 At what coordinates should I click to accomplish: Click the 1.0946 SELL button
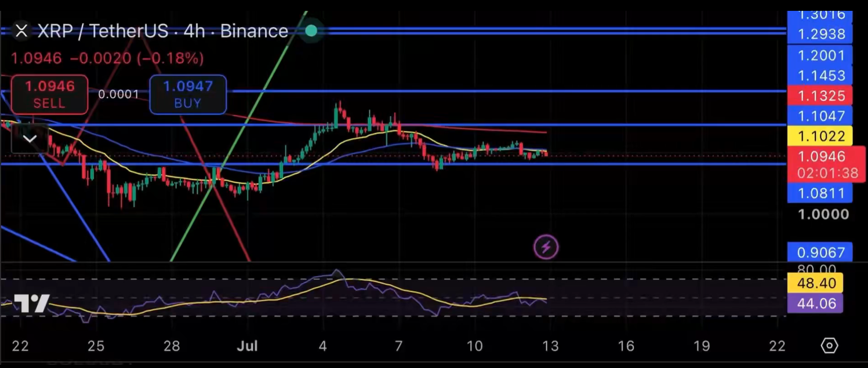(50, 94)
